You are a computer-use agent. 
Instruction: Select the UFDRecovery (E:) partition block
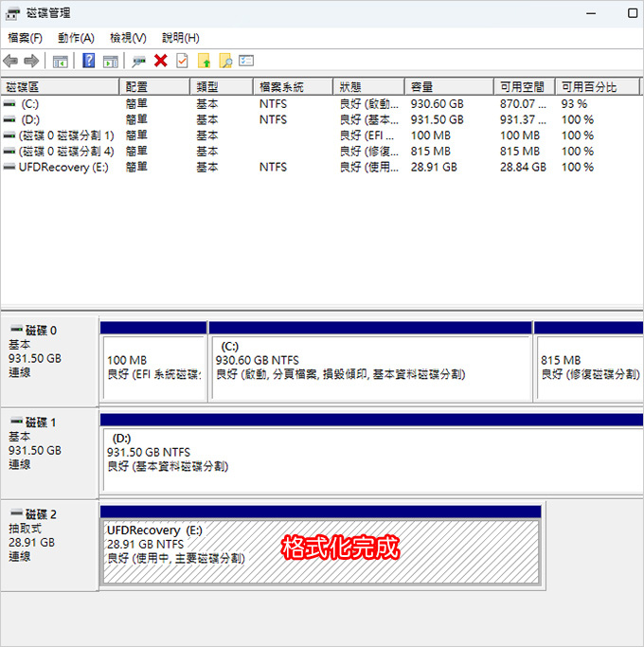321,551
